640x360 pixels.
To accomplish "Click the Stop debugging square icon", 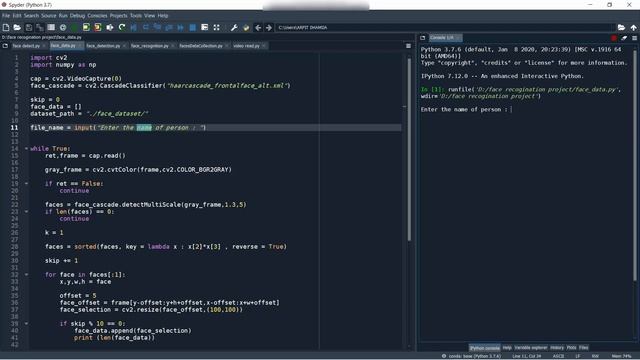I will pyautogui.click(x=193, y=27).
